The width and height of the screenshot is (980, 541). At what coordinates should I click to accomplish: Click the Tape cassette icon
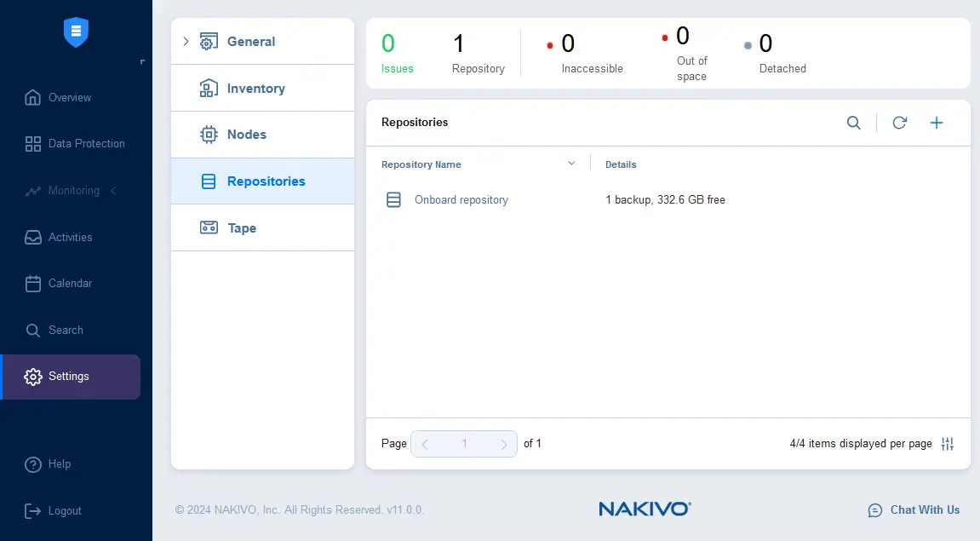pos(209,227)
